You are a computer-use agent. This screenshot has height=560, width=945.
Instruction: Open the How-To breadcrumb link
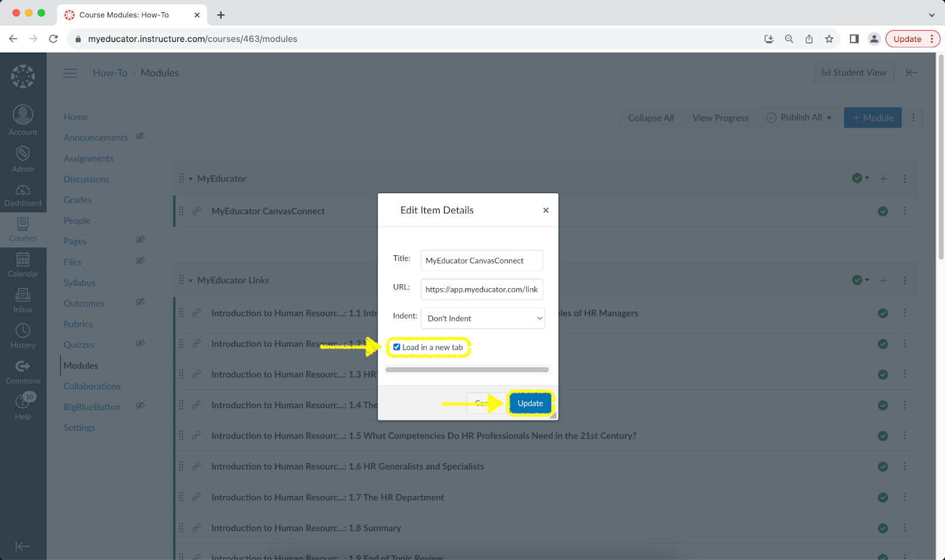(110, 73)
